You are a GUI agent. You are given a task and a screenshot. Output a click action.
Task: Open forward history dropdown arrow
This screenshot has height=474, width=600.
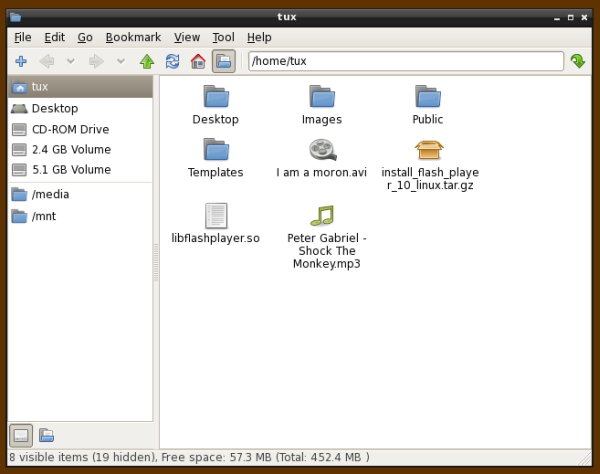click(x=121, y=62)
